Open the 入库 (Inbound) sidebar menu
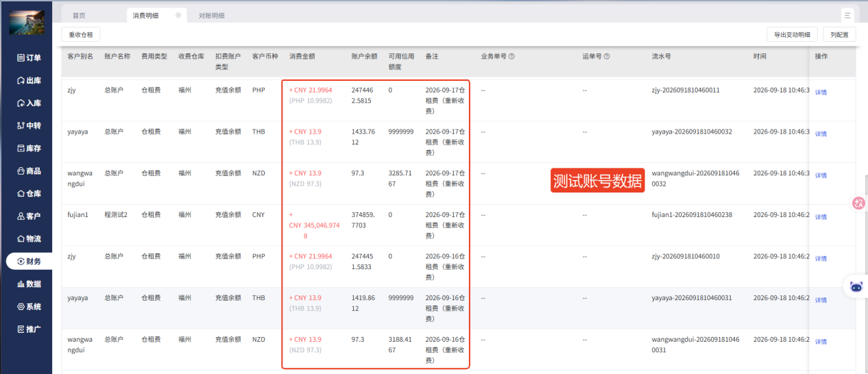The height and width of the screenshot is (374, 868). 29,103
